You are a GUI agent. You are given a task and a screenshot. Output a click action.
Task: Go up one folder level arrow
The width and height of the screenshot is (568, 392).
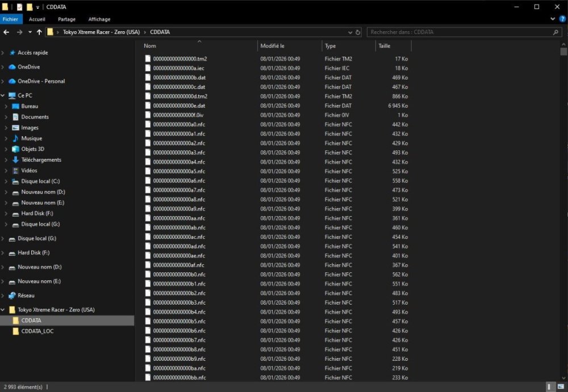pyautogui.click(x=39, y=32)
